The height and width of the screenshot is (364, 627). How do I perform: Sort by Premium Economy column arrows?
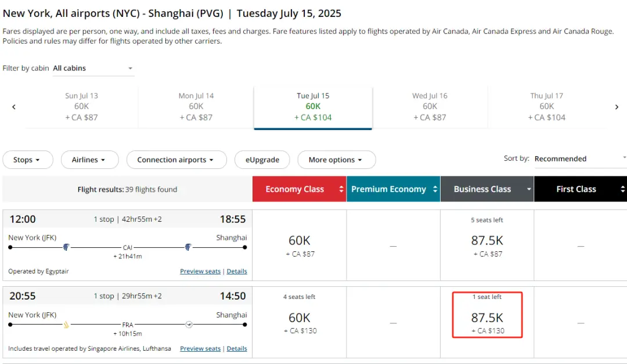coord(434,189)
